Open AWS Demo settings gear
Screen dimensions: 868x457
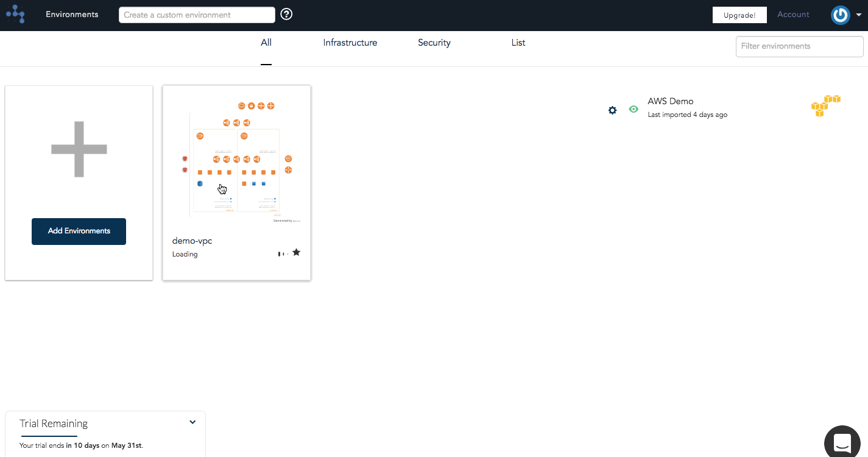(612, 110)
